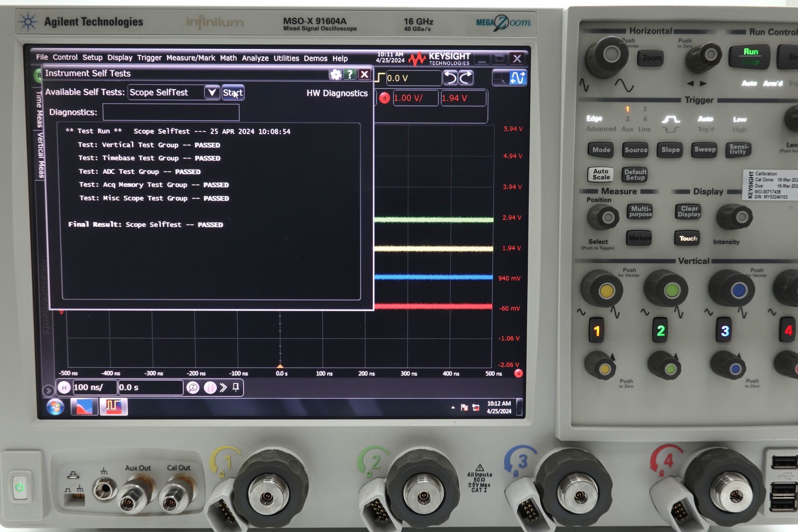Open the Help menu

click(340, 58)
